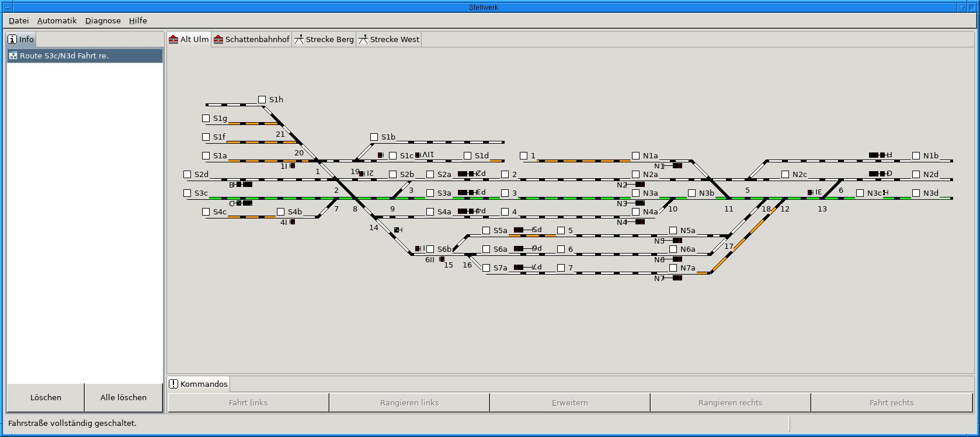The height and width of the screenshot is (437, 980).
Task: Open the Diagnose menu
Action: [103, 20]
